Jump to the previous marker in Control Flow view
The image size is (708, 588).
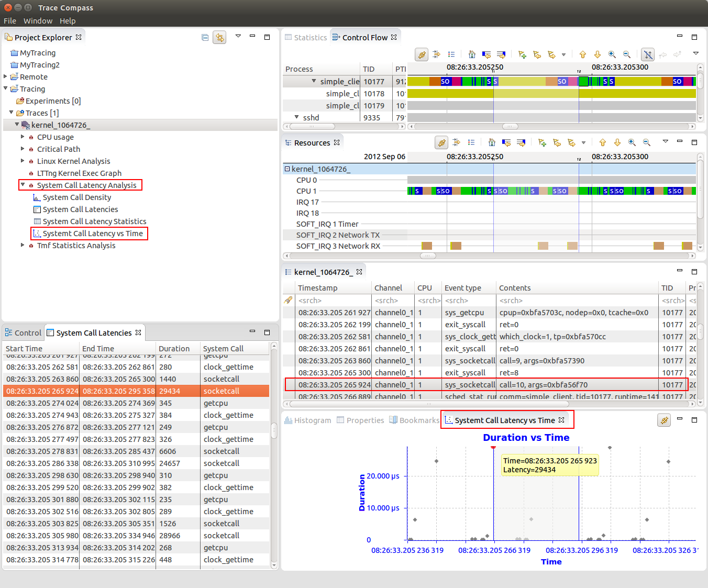pyautogui.click(x=536, y=54)
